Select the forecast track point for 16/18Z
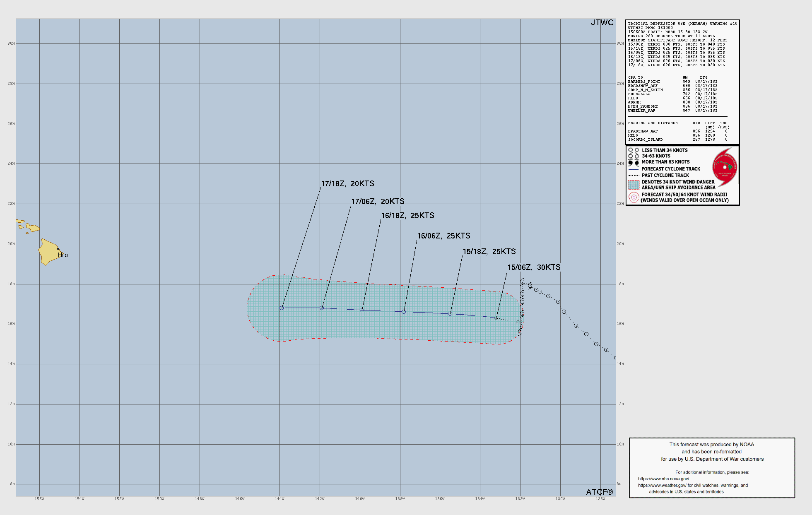The width and height of the screenshot is (812, 515). tap(362, 310)
